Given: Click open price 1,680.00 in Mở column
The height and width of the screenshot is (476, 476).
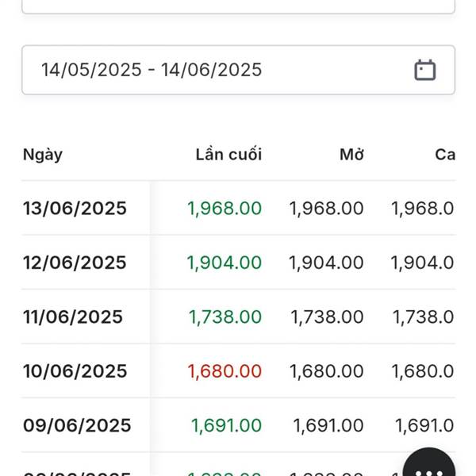Looking at the screenshot, I should tap(326, 371).
